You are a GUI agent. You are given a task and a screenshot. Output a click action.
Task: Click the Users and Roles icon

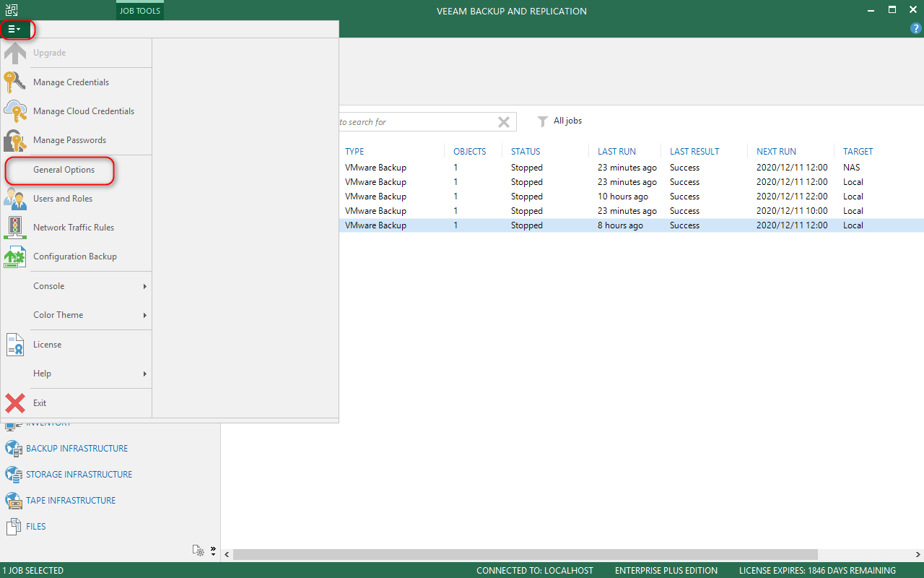[x=15, y=199]
